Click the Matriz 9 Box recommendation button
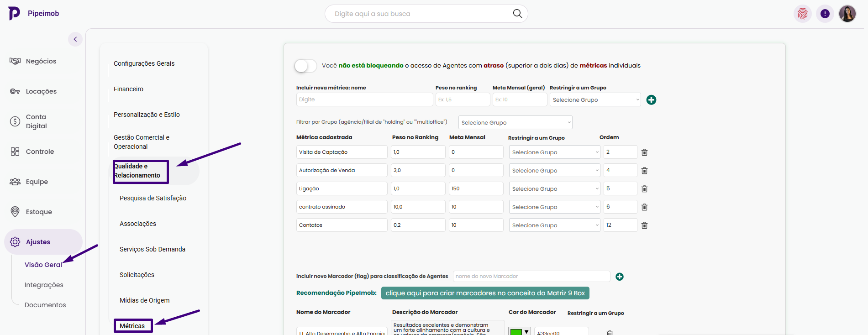This screenshot has height=335, width=868. (x=485, y=293)
